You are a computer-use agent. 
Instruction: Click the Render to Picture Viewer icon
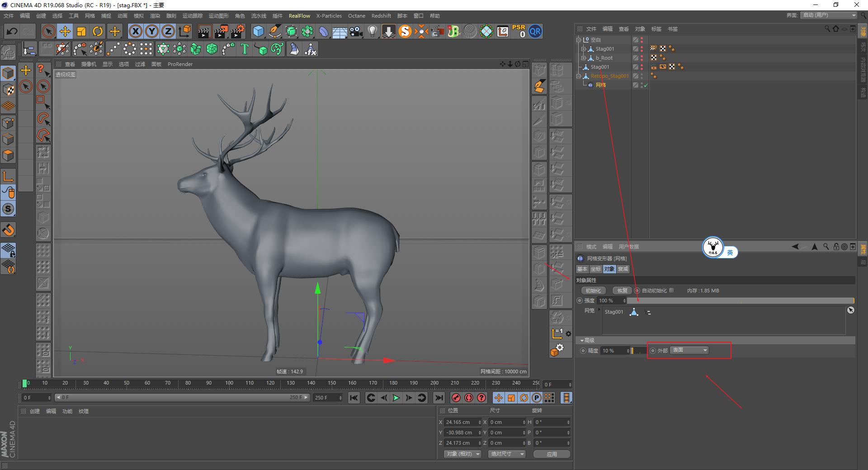221,31
